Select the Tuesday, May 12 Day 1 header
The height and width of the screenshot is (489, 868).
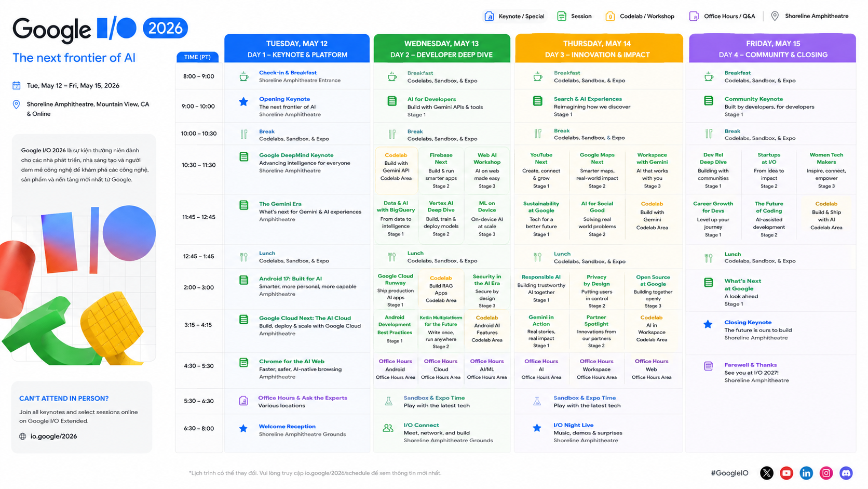(297, 48)
